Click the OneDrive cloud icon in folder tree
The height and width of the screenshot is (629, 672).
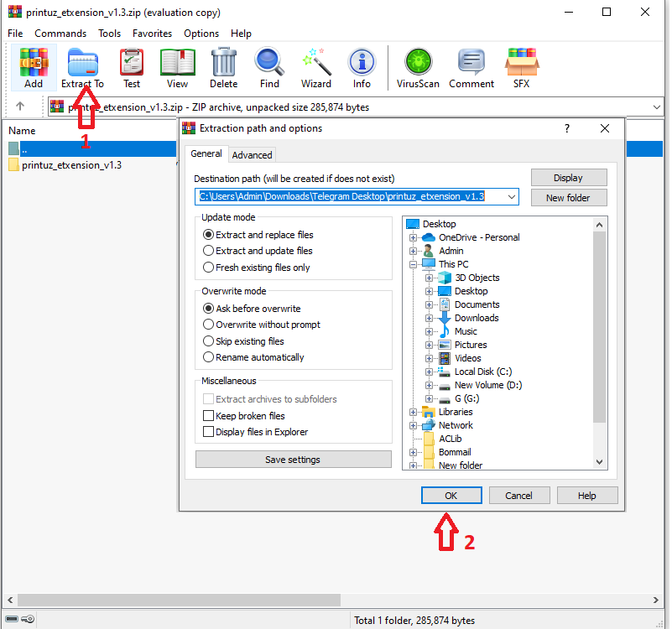click(428, 237)
